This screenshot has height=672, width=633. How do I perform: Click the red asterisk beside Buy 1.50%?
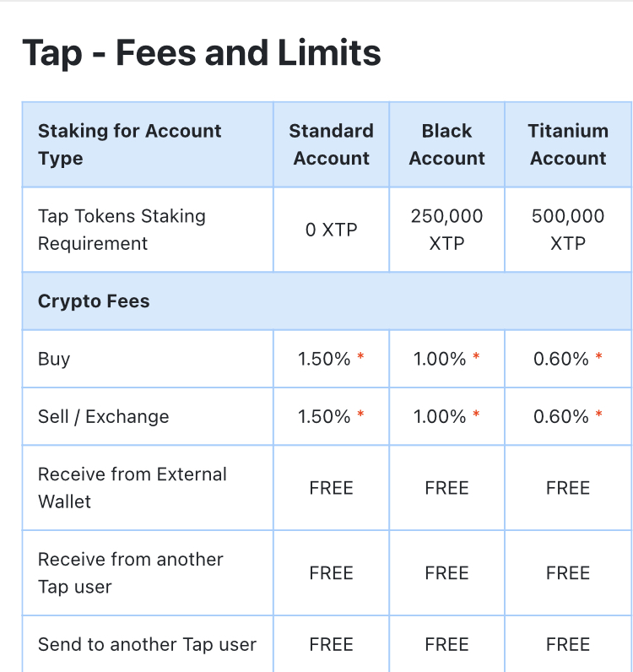[x=360, y=356]
